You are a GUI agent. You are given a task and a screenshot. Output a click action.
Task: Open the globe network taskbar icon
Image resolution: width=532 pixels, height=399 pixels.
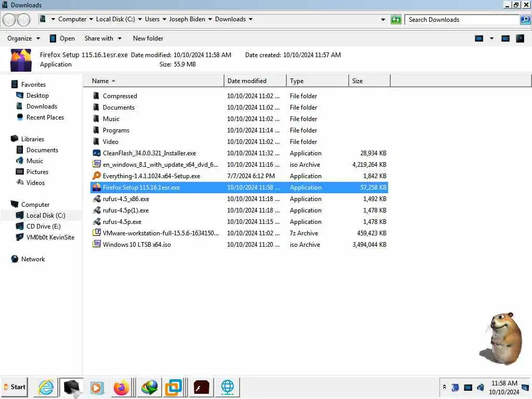click(x=228, y=387)
